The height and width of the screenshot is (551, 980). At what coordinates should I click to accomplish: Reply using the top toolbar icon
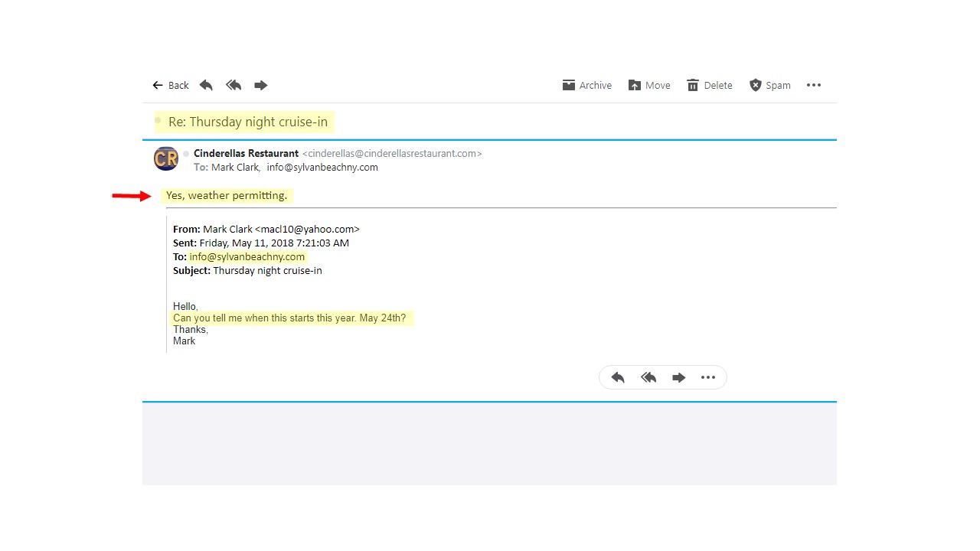click(206, 85)
